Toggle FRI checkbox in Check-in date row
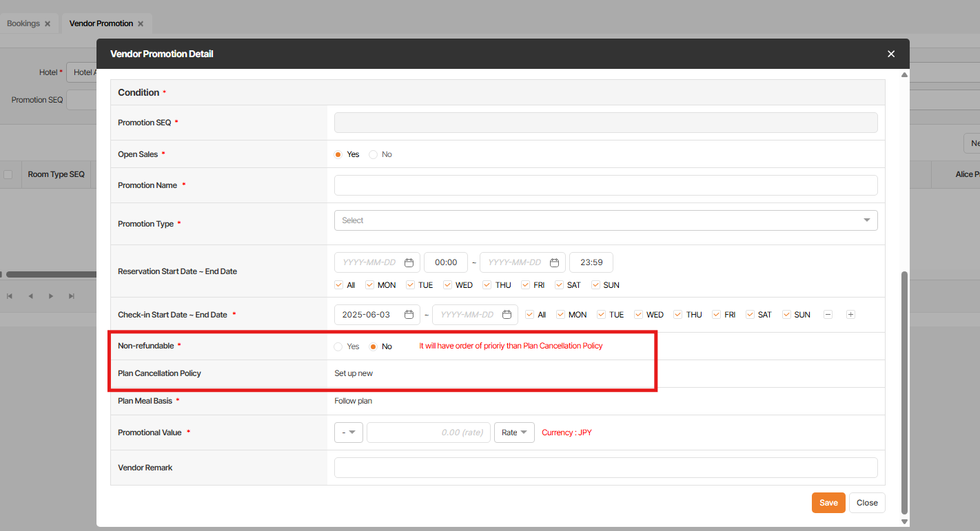980x531 pixels. pos(717,315)
